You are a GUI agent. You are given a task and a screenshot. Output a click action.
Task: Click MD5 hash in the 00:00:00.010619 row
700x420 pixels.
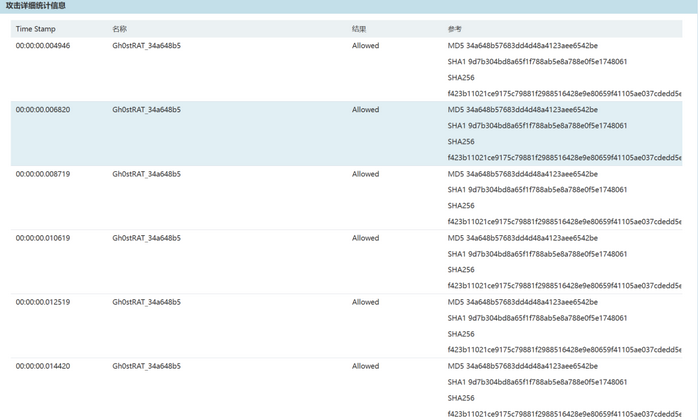coord(522,238)
